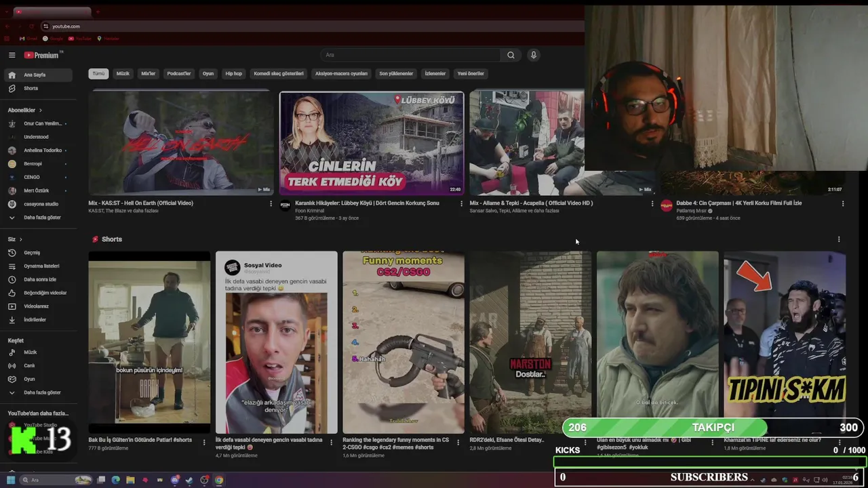Select Aksiyon-macera oyunları chip
The image size is (868, 488).
[x=341, y=73]
